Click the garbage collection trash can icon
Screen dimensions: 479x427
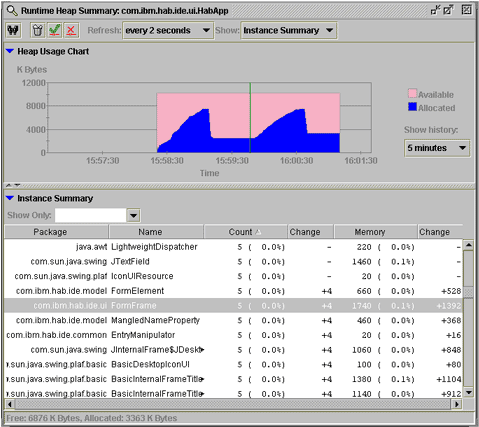(38, 30)
